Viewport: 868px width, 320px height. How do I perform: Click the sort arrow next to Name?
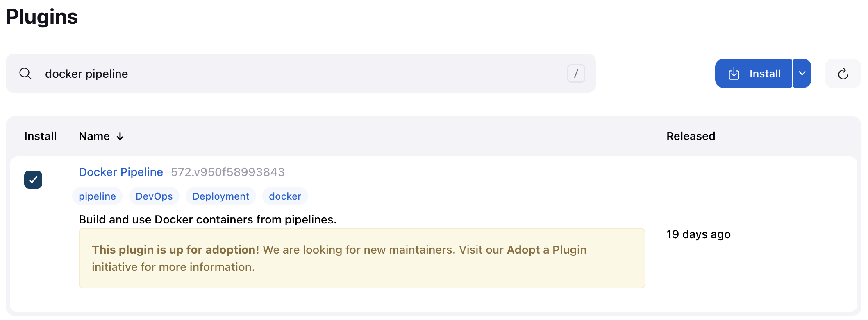(119, 136)
